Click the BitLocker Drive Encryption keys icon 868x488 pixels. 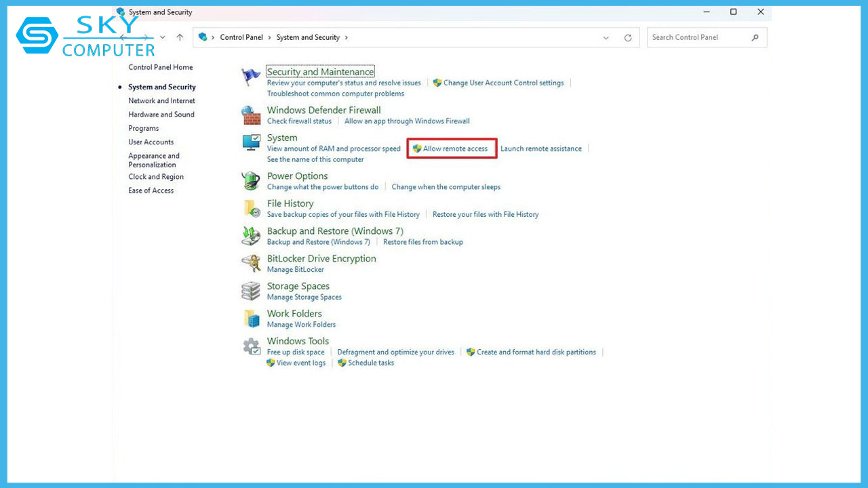point(251,264)
